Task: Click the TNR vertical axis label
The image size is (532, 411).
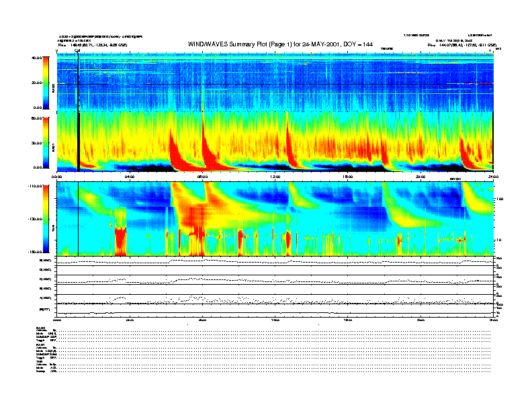Action: pyautogui.click(x=53, y=230)
